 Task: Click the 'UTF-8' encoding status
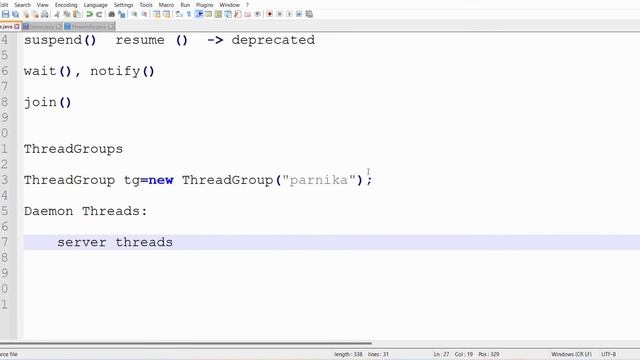[608, 354]
